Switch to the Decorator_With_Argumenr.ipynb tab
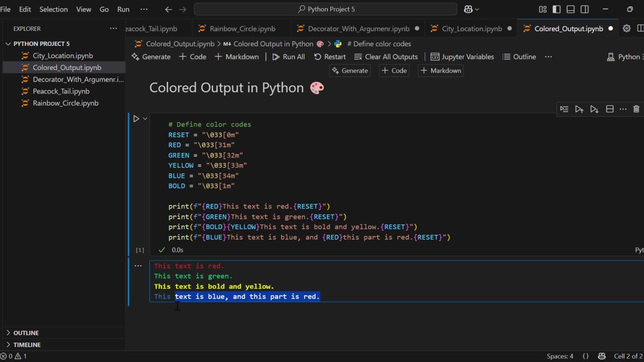 (358, 29)
